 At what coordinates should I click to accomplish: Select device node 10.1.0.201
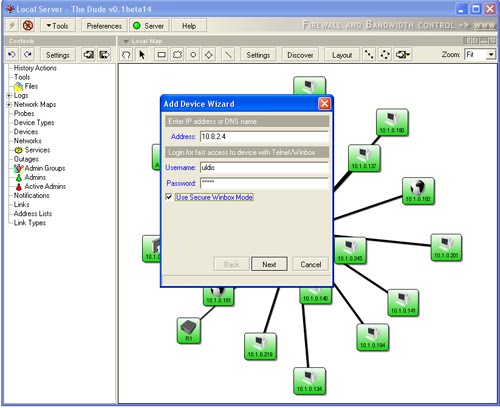pos(446,248)
